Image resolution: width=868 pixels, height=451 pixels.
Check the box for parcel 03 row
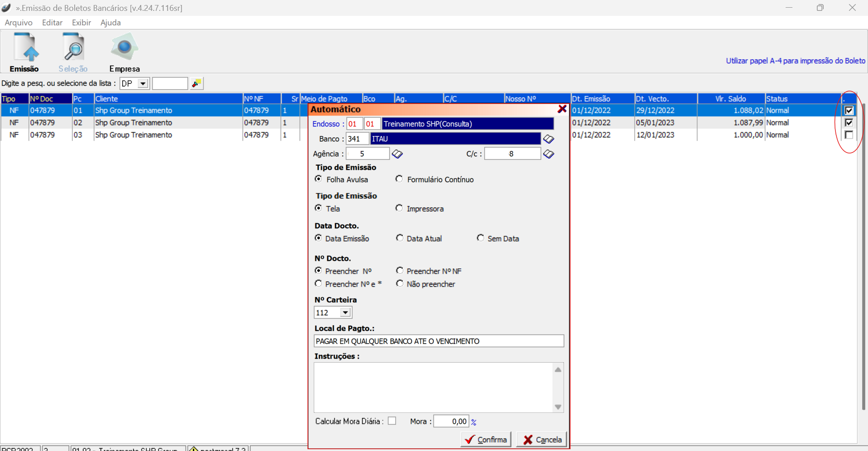849,135
